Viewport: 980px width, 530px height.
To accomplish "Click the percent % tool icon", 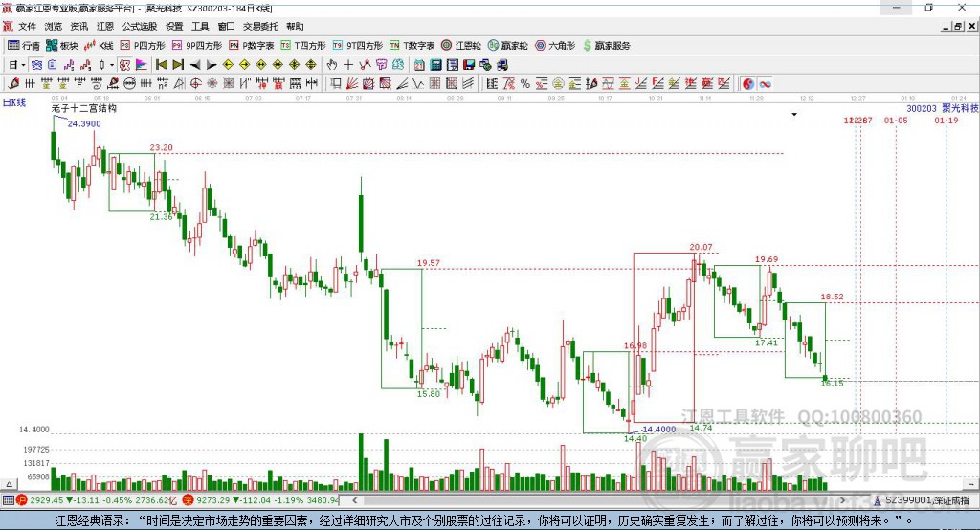I will point(525,84).
